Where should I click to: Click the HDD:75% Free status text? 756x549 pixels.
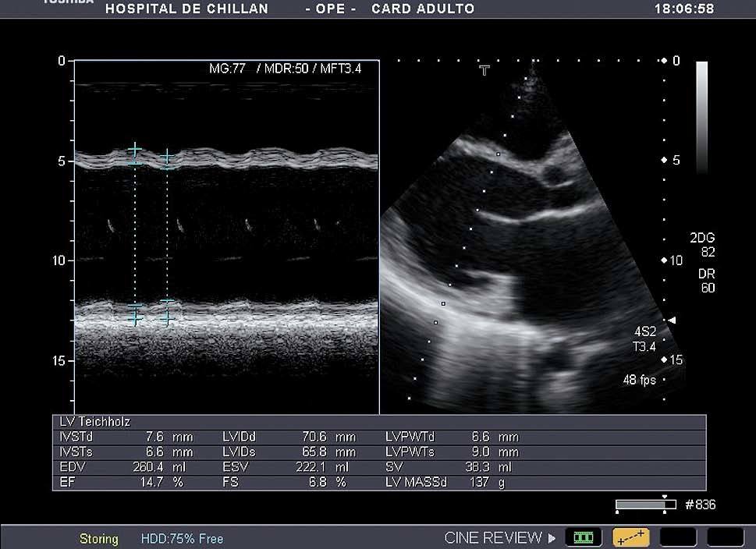tap(182, 539)
